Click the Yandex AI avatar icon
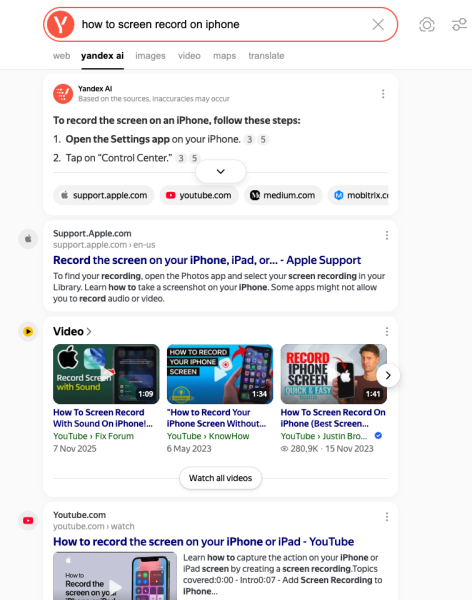472x600 pixels. click(x=63, y=94)
